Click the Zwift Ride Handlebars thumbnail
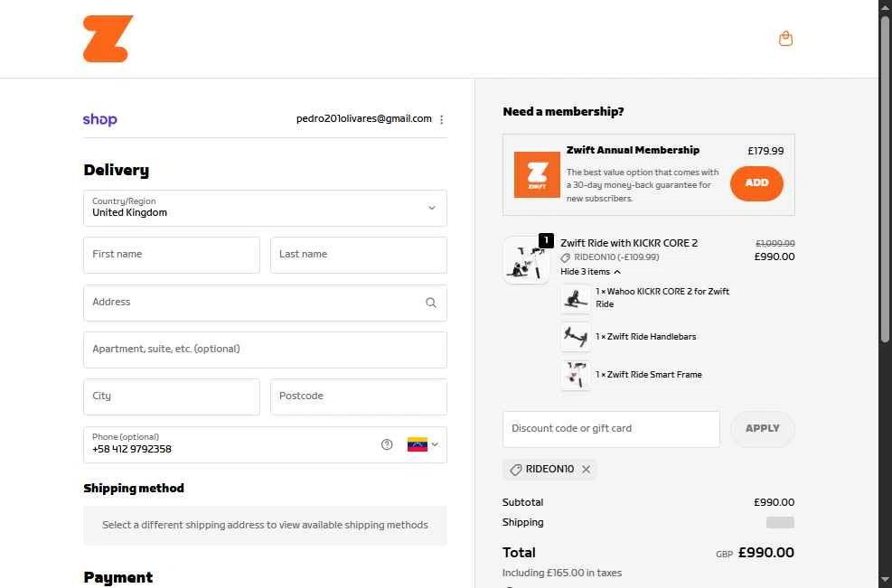Viewport: 892px width, 588px height. [x=575, y=337]
